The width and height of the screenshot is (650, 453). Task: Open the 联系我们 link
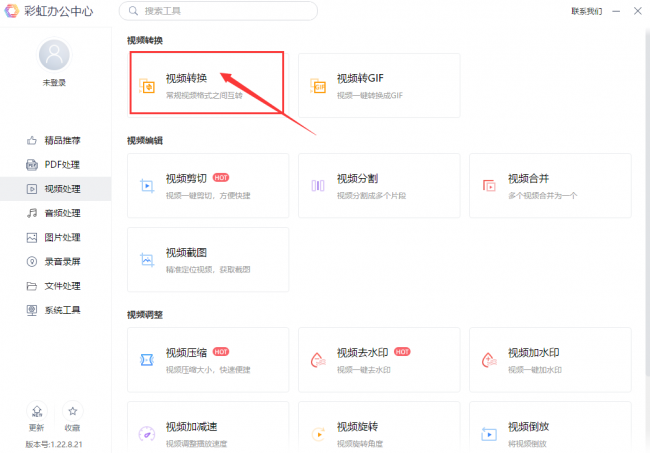pos(586,11)
